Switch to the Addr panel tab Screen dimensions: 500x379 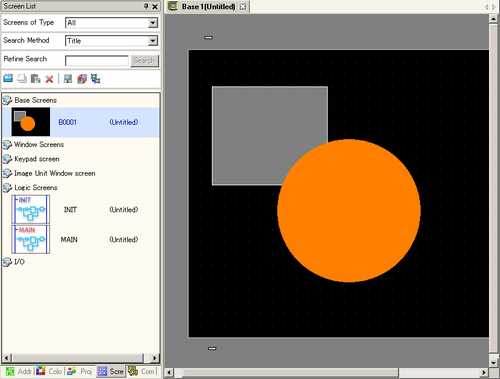(19, 371)
